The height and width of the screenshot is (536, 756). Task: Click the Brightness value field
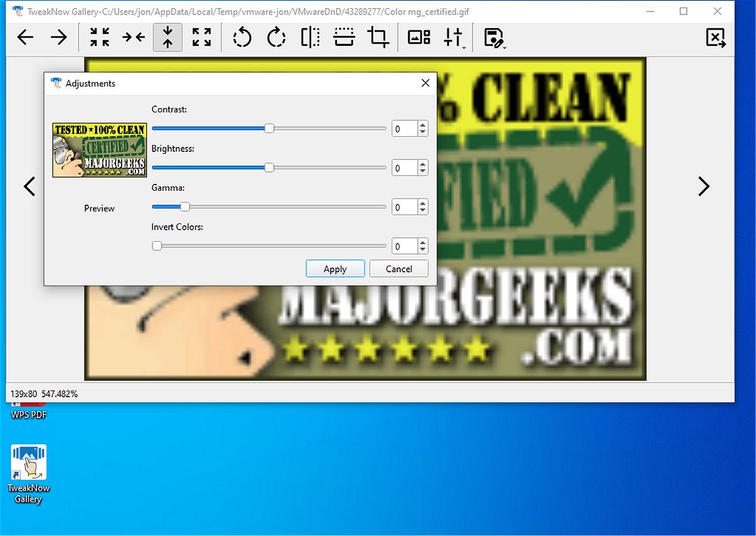405,168
